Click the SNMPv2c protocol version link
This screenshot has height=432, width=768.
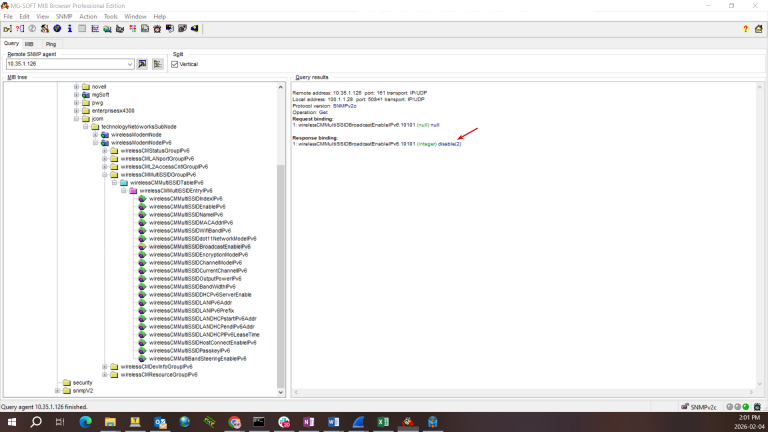coord(345,106)
